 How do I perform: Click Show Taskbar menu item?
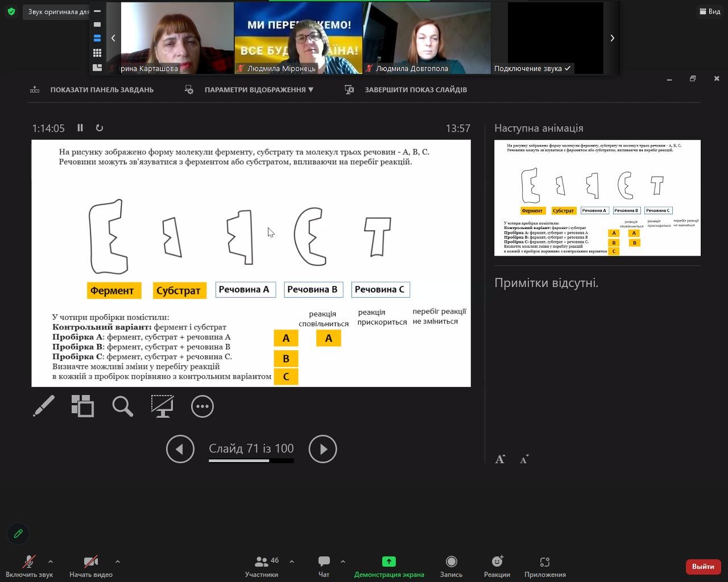point(101,90)
